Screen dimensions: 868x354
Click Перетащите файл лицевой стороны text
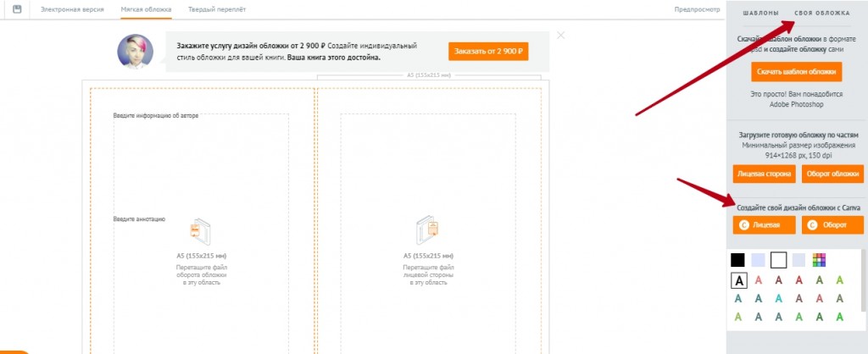pyautogui.click(x=428, y=274)
